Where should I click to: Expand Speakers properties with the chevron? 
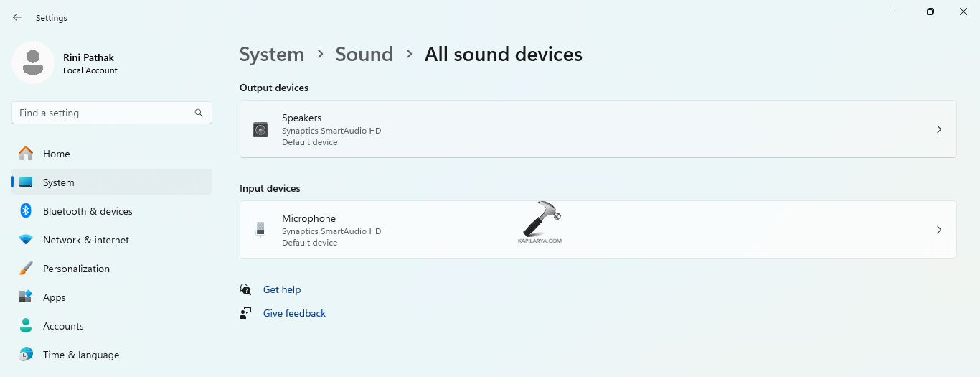pos(939,129)
